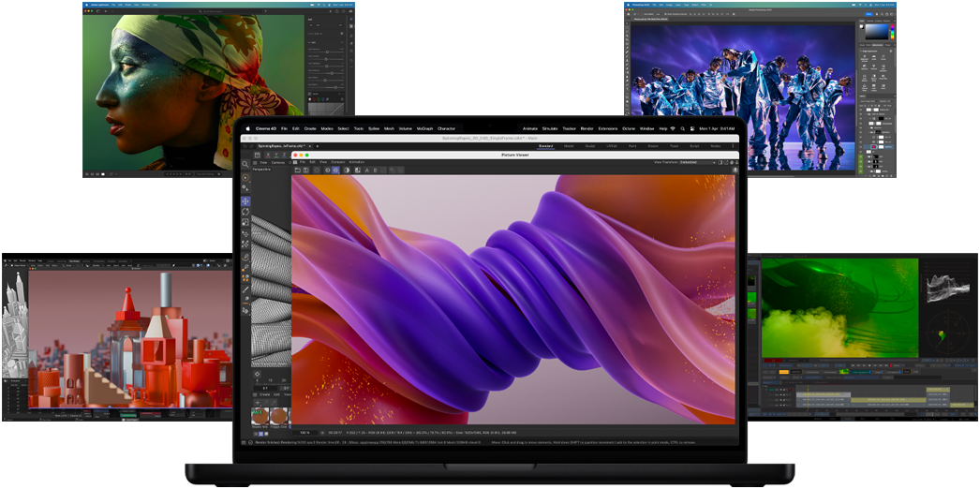Open the Apple menu in the Cinema 4D menu bar
980x489 pixels.
tap(248, 128)
